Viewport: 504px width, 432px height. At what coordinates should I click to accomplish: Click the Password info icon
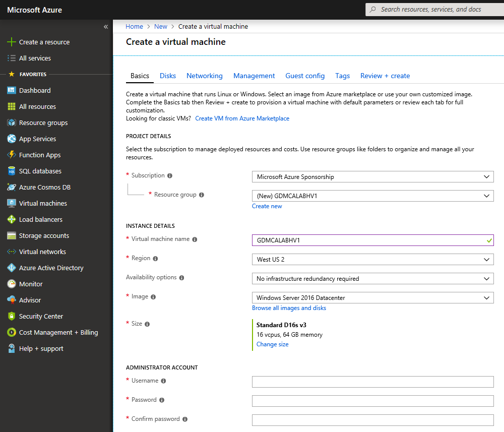162,400
